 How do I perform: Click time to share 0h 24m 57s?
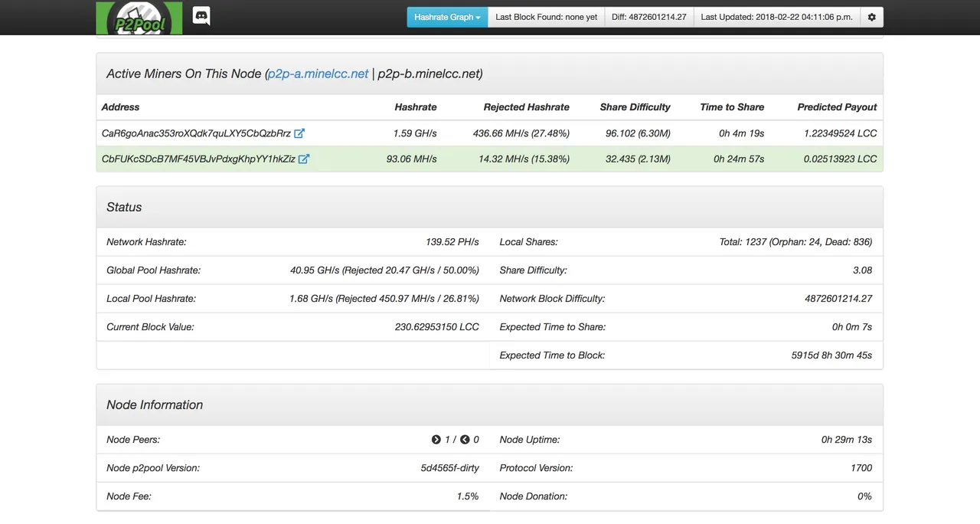(x=739, y=159)
